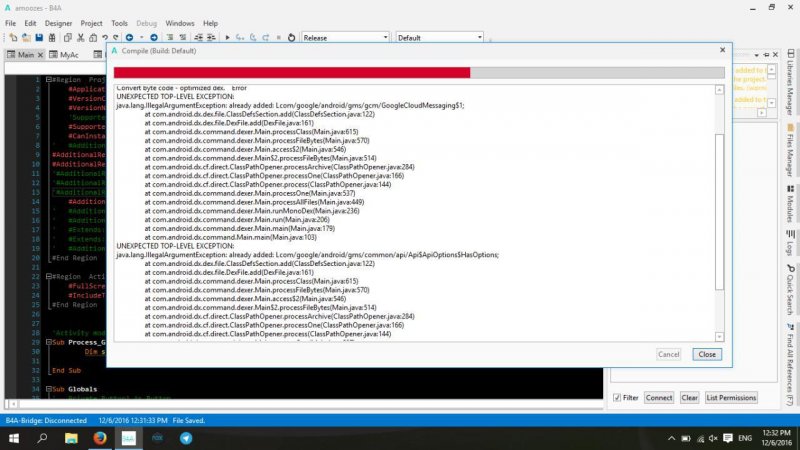Click the red compile progress bar

pyautogui.click(x=292, y=72)
